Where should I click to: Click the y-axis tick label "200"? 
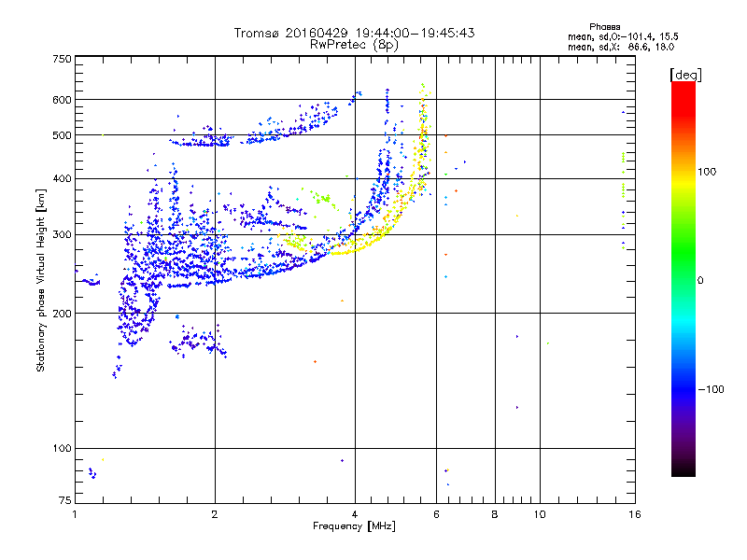tap(63, 314)
